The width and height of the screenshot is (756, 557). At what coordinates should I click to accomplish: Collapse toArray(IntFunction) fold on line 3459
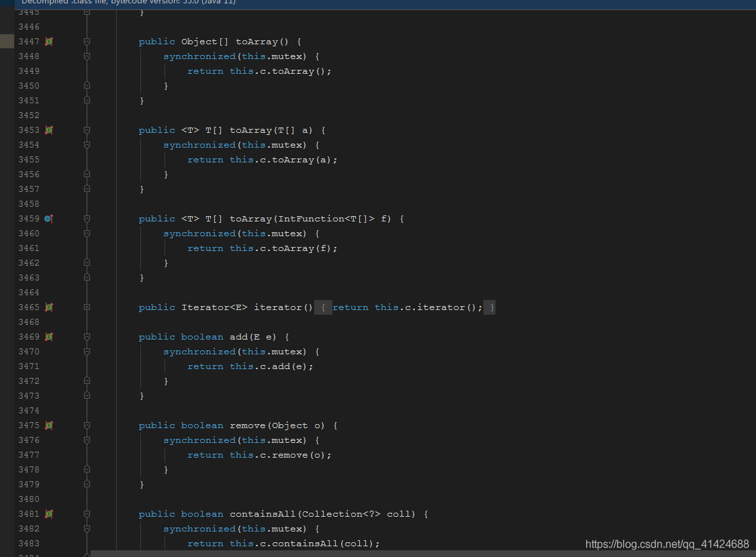point(87,219)
